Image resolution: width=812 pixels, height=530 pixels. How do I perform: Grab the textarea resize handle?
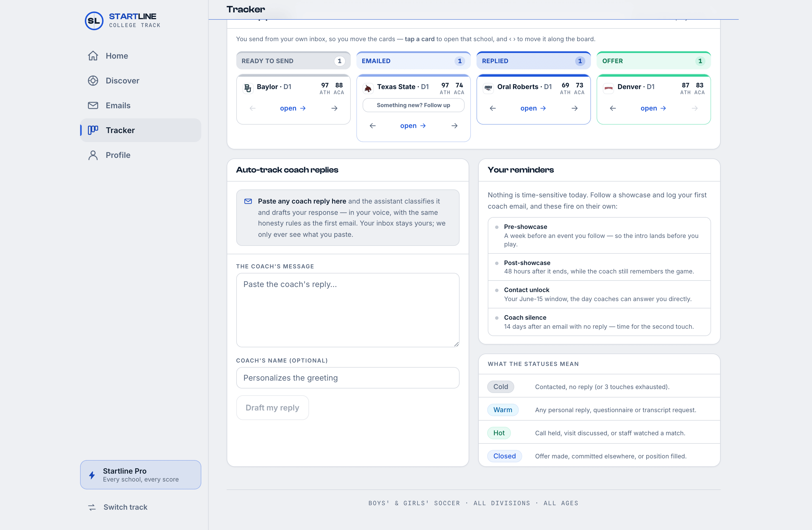coord(456,344)
